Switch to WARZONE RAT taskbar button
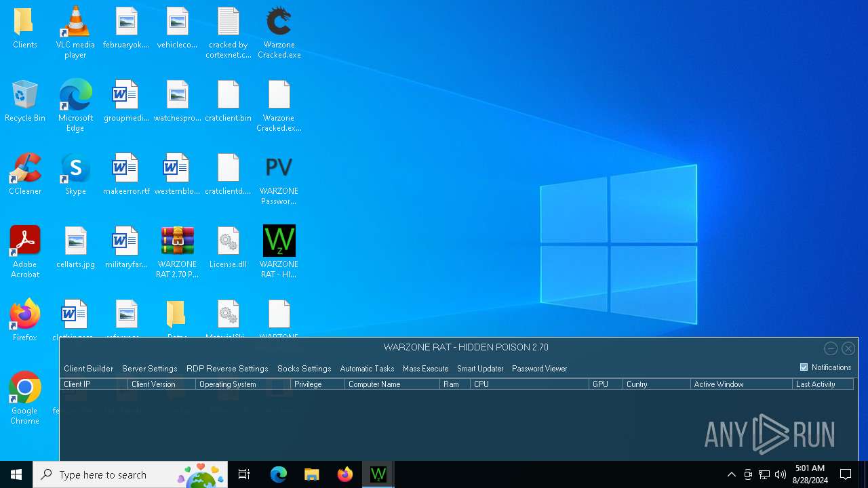Screen dimensions: 868x488 pos(378,474)
